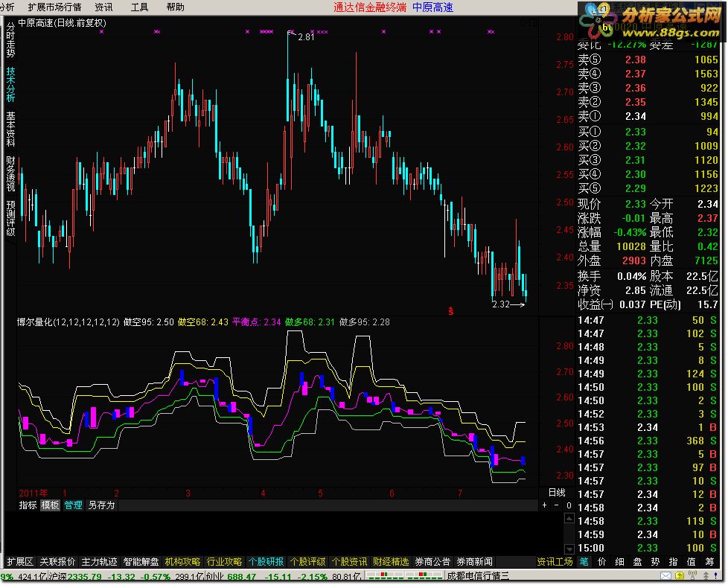Click the 0 reset button beside the zoom controls

[569, 505]
